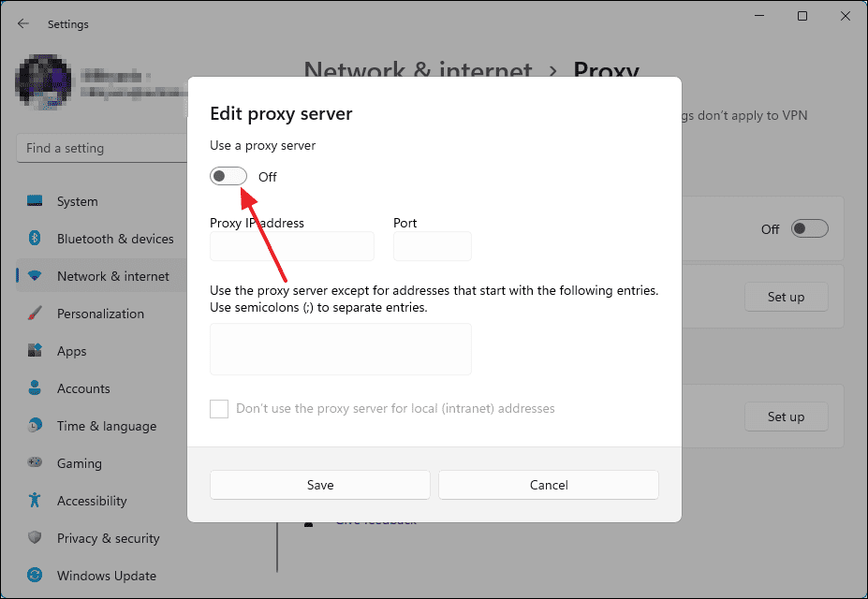Image resolution: width=868 pixels, height=599 pixels.
Task: Check Don't use proxy for local addresses
Action: (x=219, y=409)
